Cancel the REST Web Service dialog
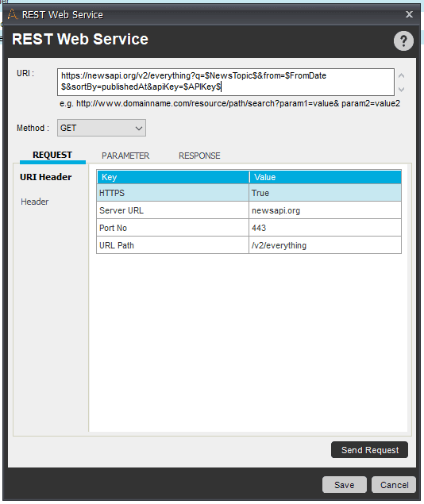Viewport: 424px width, 504px height. [394, 485]
